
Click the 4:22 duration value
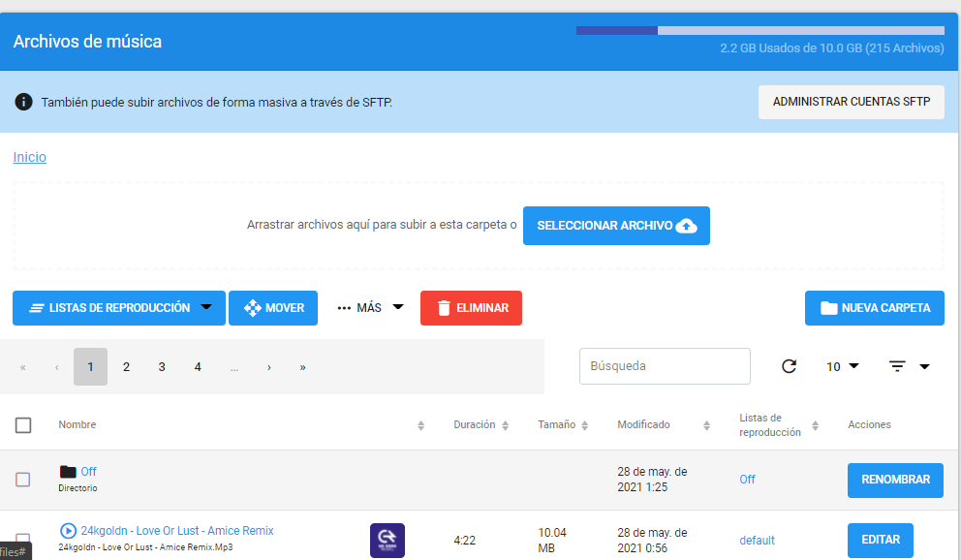465,541
